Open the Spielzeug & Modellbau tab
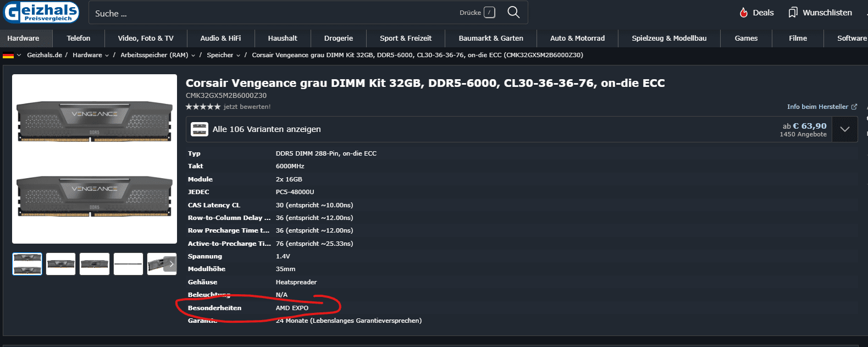868x347 pixels. [669, 38]
